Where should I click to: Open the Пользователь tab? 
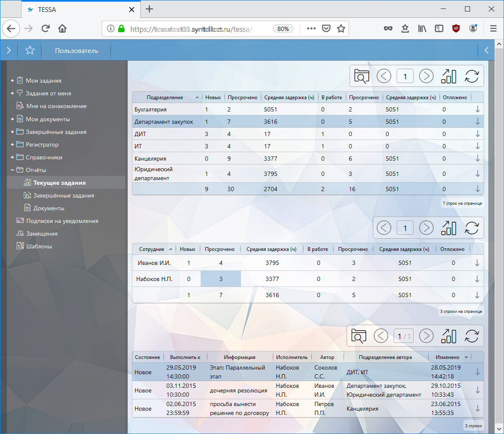point(76,50)
